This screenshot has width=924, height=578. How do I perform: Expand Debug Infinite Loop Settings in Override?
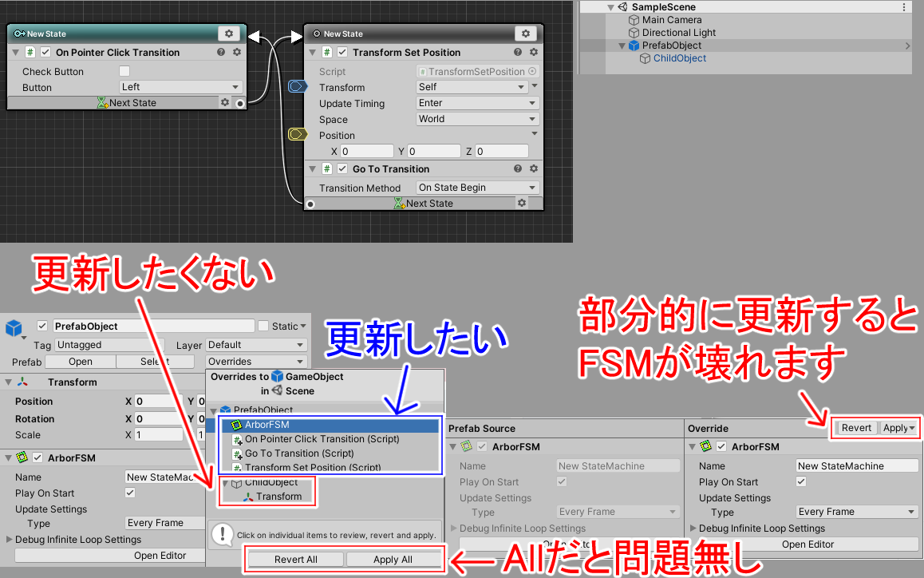click(x=692, y=529)
